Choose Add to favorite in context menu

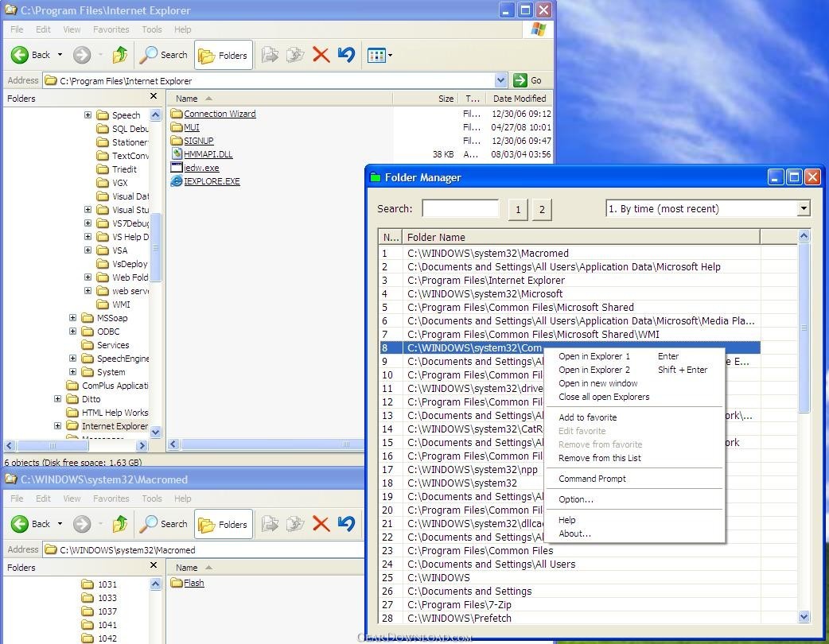[634, 417]
